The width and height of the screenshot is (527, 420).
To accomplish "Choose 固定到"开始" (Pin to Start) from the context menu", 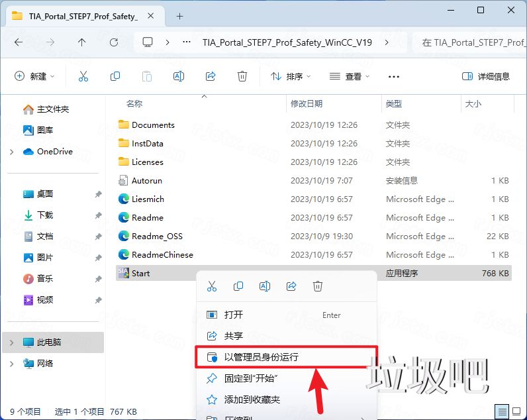I will 287,379.
